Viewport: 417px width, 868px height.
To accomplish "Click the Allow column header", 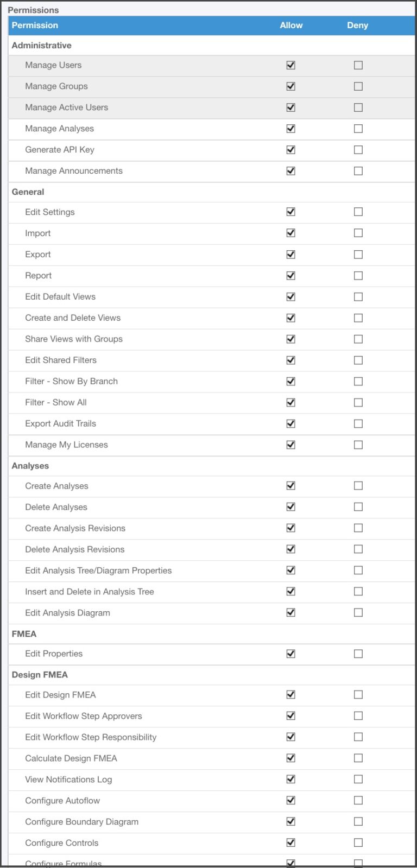I will (x=291, y=25).
